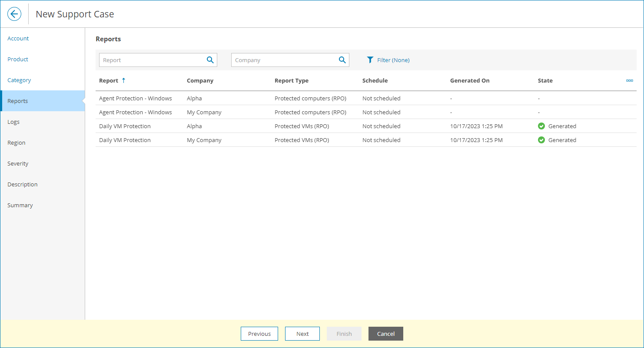Click Generated On date in Daily VM Alpha row
Viewport: 644px width, 348px height.
[476, 126]
